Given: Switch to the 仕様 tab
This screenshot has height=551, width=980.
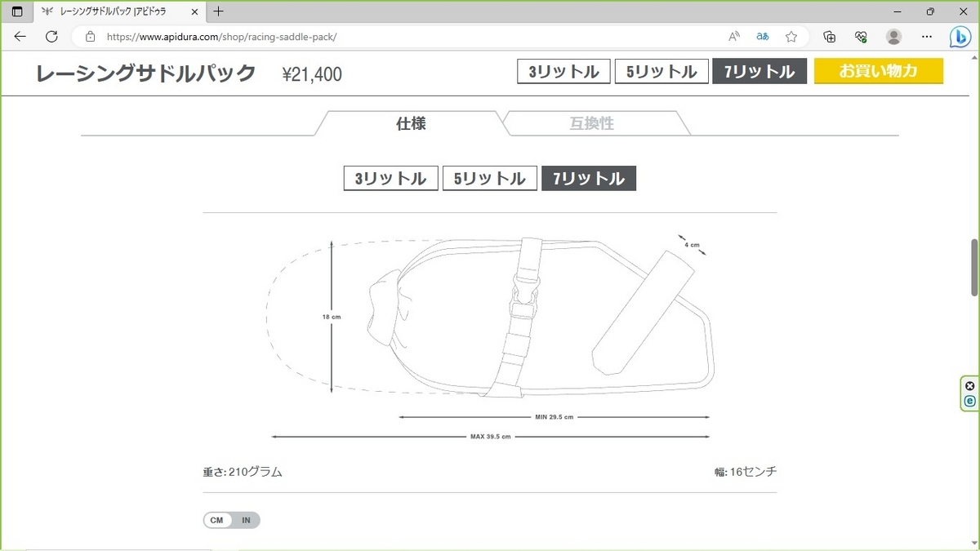Looking at the screenshot, I should click(x=411, y=123).
